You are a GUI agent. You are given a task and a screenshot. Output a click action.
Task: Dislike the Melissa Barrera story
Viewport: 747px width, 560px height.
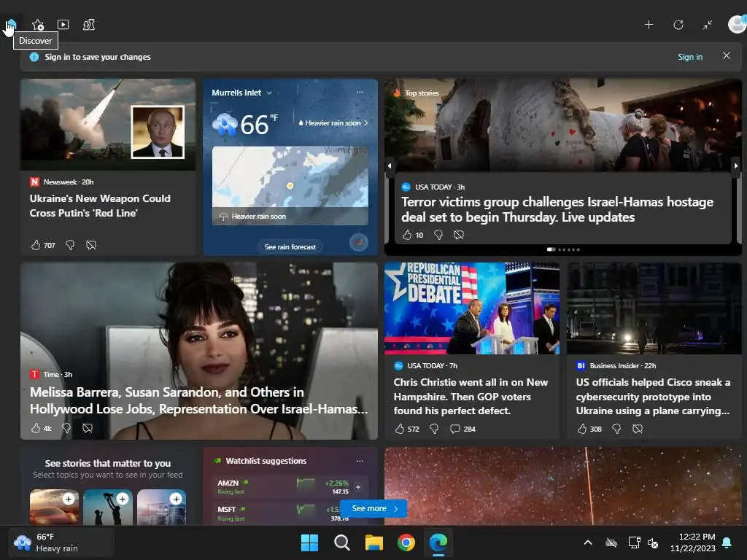66,428
